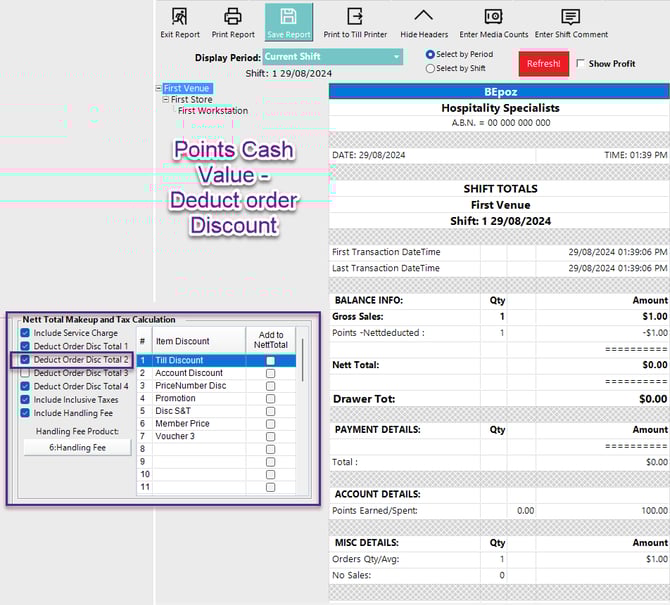Tick Add to NettTotal for Till Discount
Image resolution: width=670 pixels, height=605 pixels.
click(270, 360)
